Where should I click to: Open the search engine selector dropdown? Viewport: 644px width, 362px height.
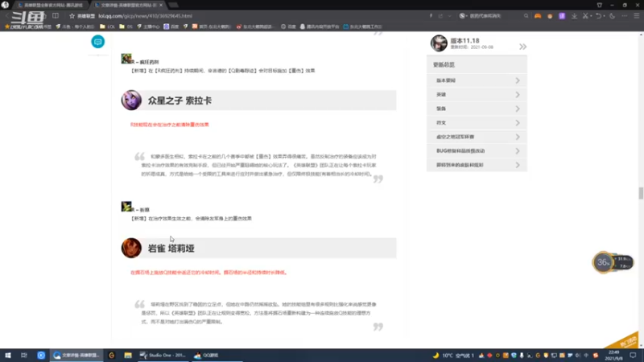[463, 16]
